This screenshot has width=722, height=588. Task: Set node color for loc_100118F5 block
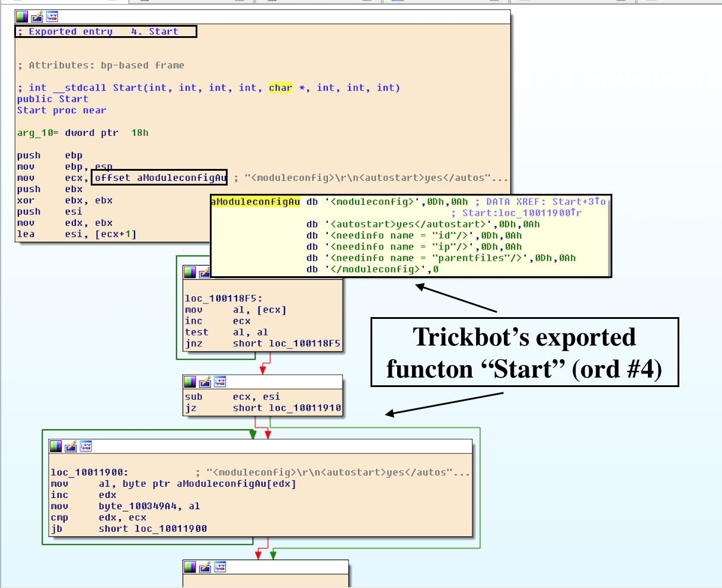[190, 272]
